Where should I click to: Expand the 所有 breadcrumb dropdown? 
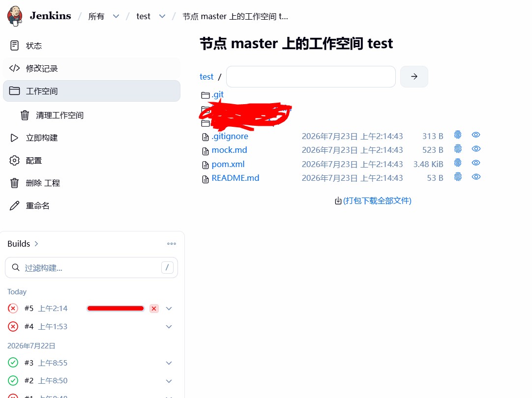116,16
